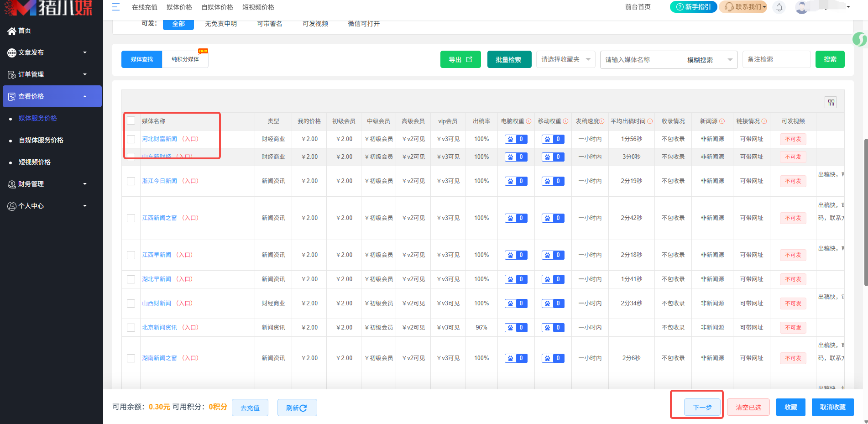Open notifications via the bell icon
The image size is (868, 424).
coord(779,7)
